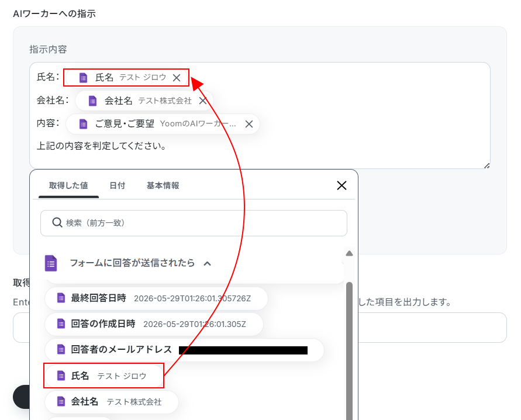Click the 指示内容 field label
521x420 pixels.
coord(48,49)
